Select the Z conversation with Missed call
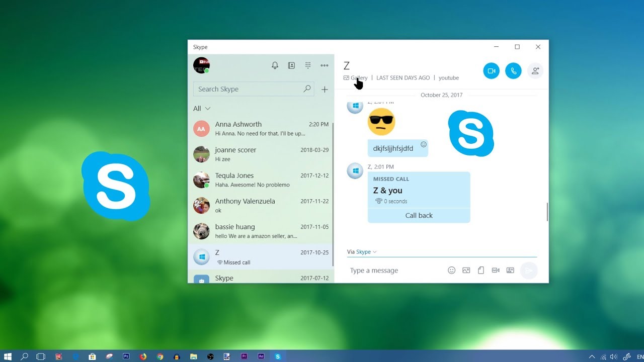The width and height of the screenshot is (644, 362). pyautogui.click(x=261, y=257)
